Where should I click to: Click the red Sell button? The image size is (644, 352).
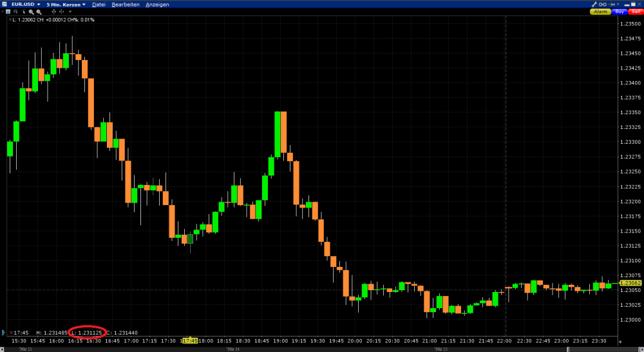(636, 12)
